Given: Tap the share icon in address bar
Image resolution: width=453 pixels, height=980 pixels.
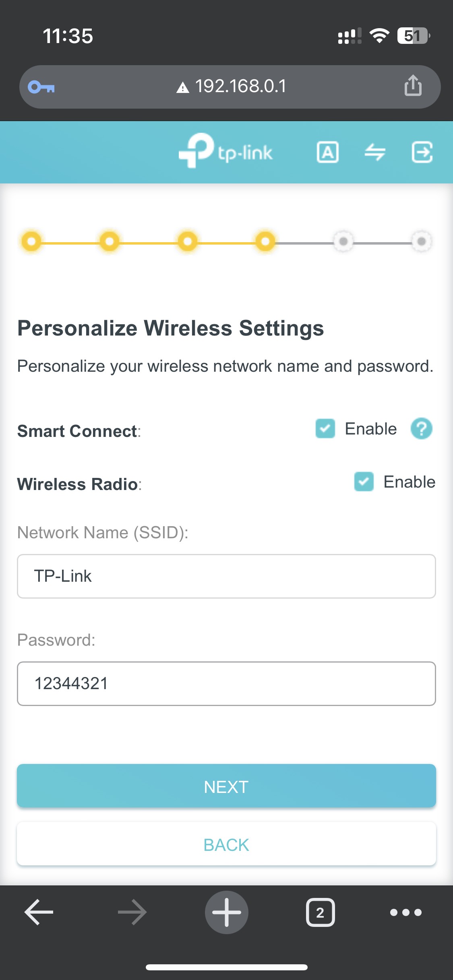Looking at the screenshot, I should coord(413,85).
